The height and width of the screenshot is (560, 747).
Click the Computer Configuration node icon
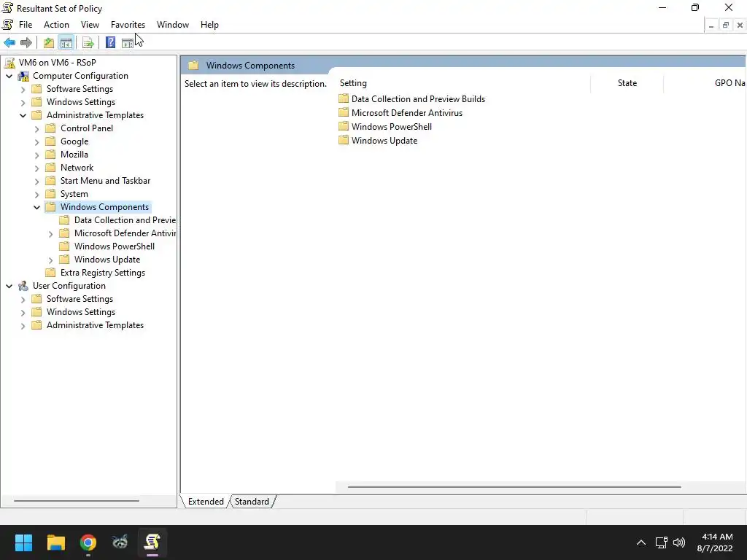pos(23,76)
